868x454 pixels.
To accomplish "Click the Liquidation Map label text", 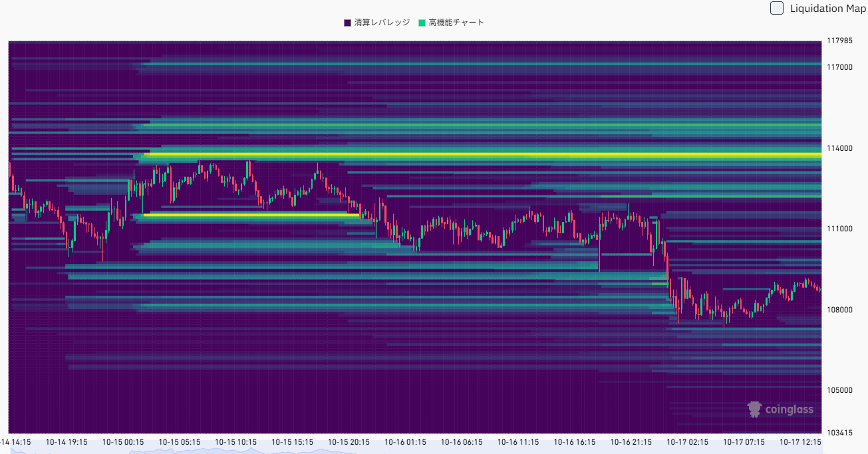I will tap(827, 9).
